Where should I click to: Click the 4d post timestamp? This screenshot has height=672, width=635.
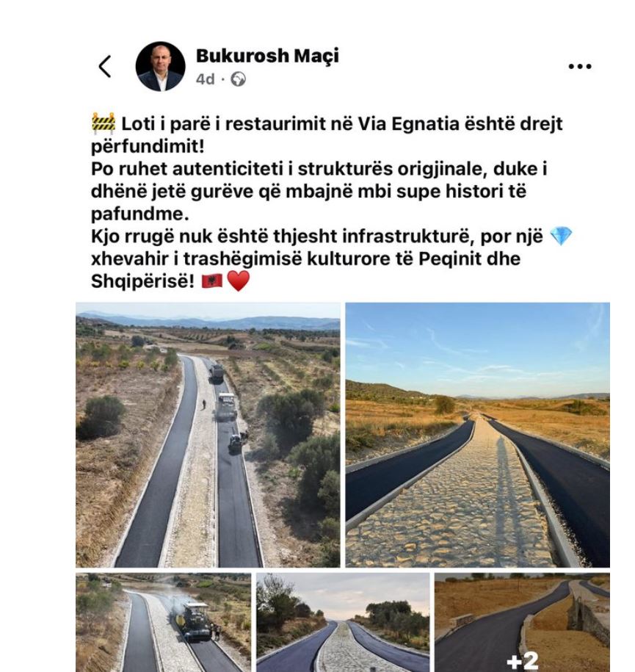coord(206,79)
